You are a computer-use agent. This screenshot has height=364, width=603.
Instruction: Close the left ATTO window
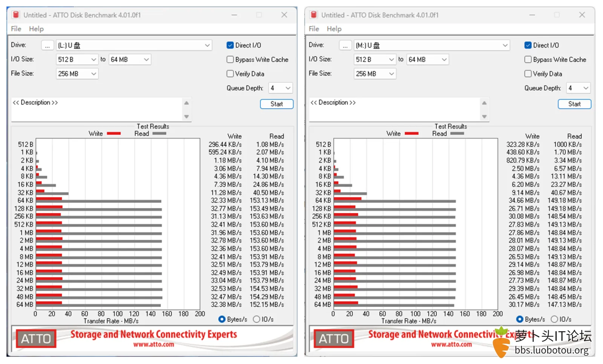[x=284, y=15]
